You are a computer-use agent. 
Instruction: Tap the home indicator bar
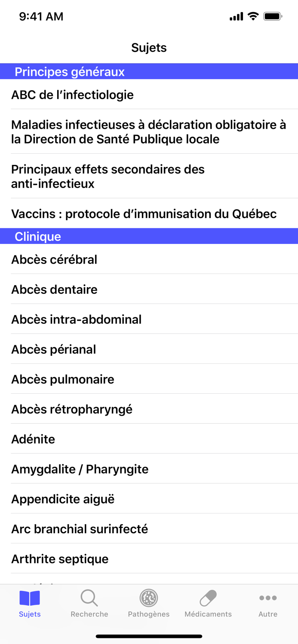tap(149, 636)
